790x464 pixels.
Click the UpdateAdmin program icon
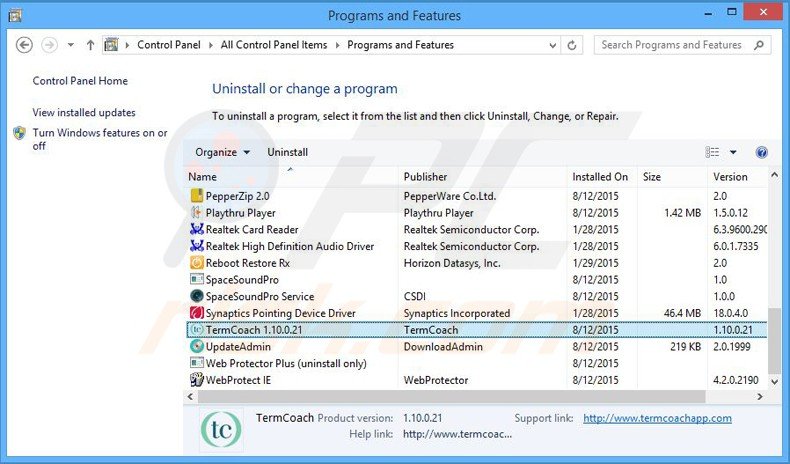[197, 346]
